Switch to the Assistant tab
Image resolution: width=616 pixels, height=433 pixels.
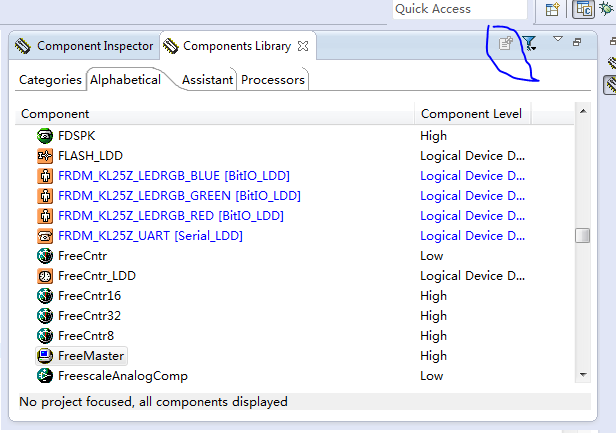207,79
